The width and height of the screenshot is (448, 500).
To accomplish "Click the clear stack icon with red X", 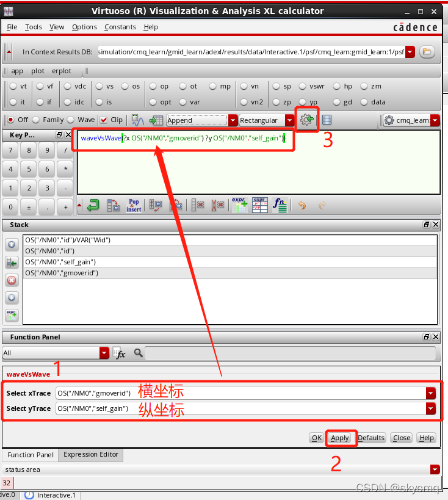I will 218,205.
